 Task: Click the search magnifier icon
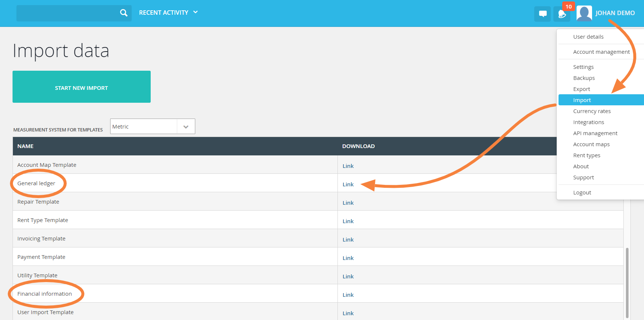124,13
